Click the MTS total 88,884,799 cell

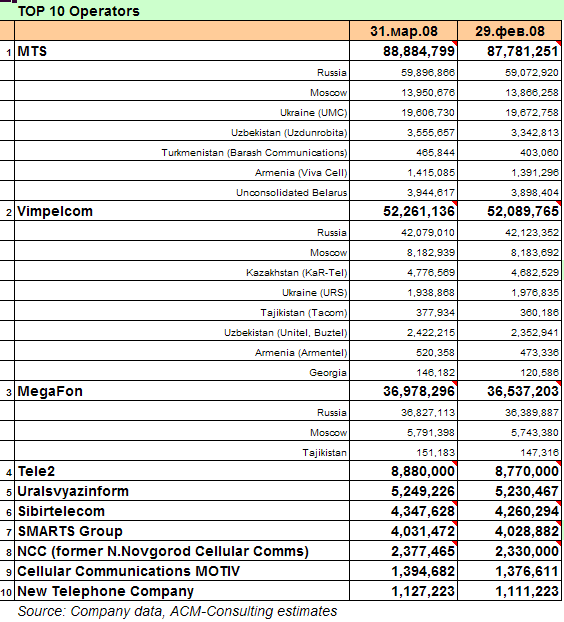[403, 51]
